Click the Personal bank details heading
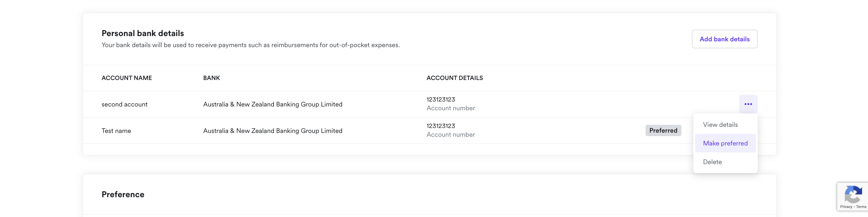 (x=143, y=33)
